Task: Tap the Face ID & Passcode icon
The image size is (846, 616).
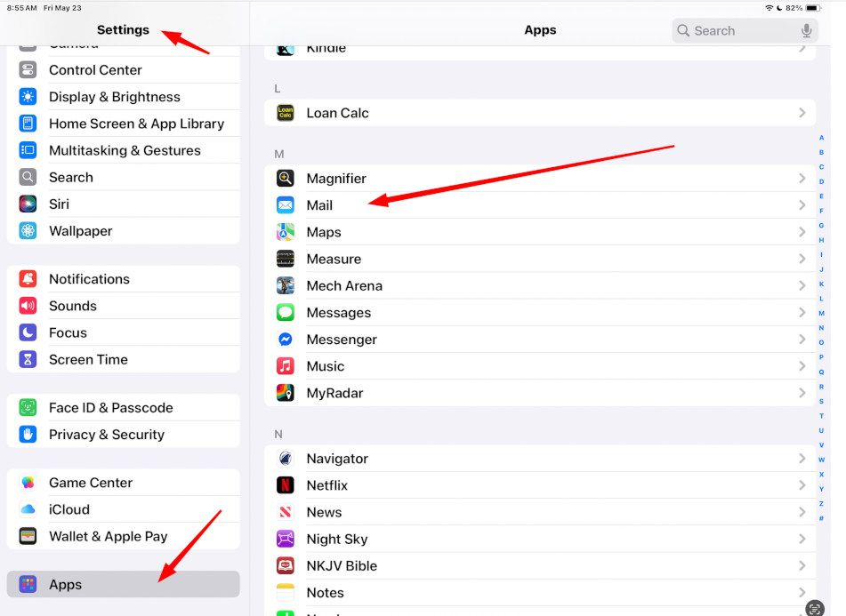Action: point(28,407)
